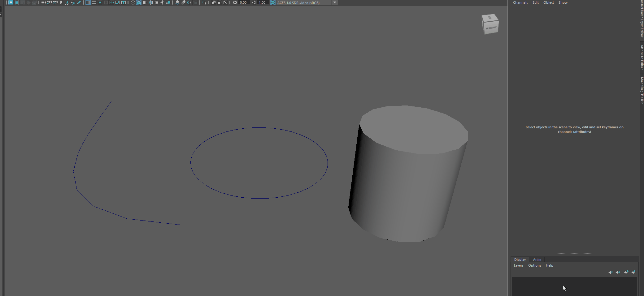Select the 2D pan/zoom tool icon
Image resolution: width=644 pixels, height=296 pixels.
click(x=73, y=2)
